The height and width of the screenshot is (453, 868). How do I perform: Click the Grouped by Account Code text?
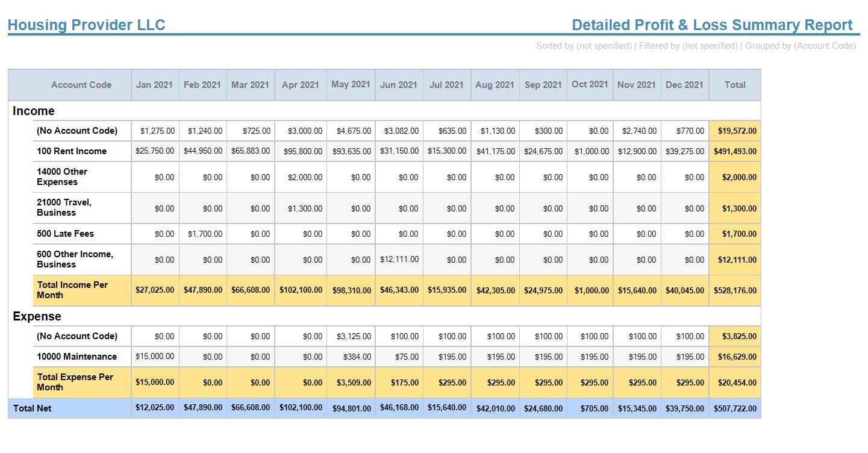pos(801,46)
